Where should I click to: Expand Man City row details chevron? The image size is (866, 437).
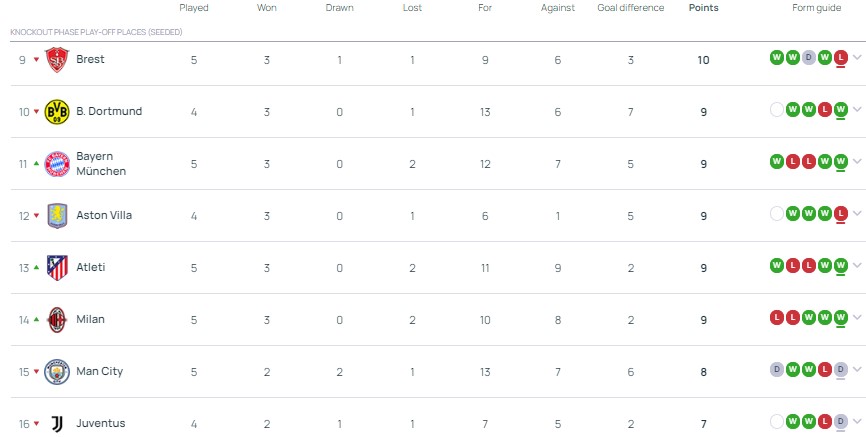point(857,370)
